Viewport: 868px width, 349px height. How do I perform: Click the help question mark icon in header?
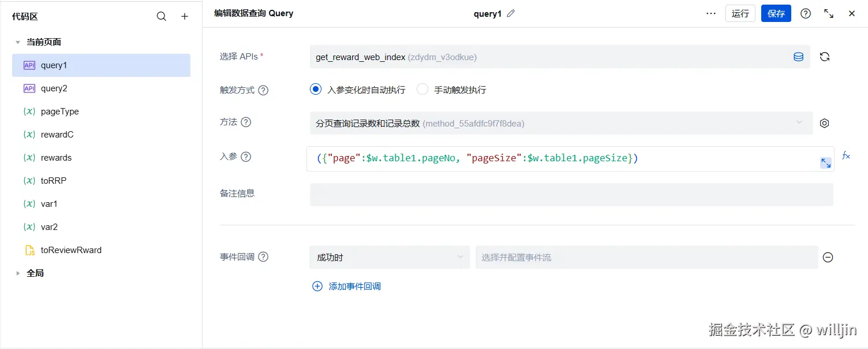806,13
